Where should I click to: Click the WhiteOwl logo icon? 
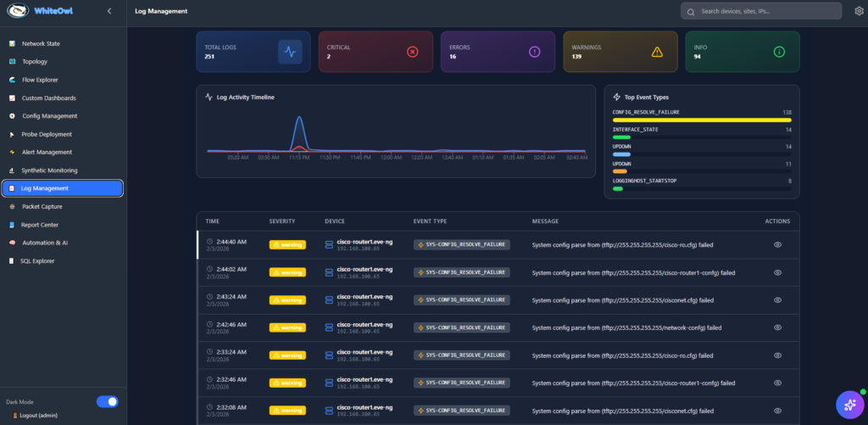click(x=18, y=11)
